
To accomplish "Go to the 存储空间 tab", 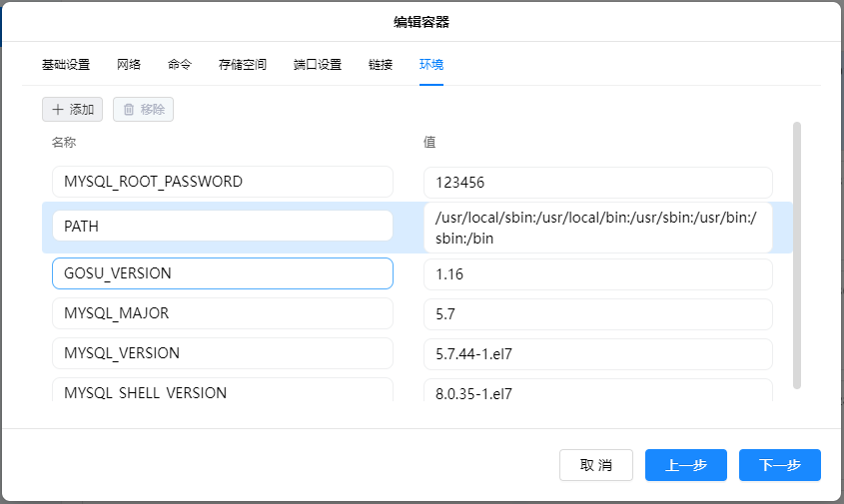I will pyautogui.click(x=243, y=65).
